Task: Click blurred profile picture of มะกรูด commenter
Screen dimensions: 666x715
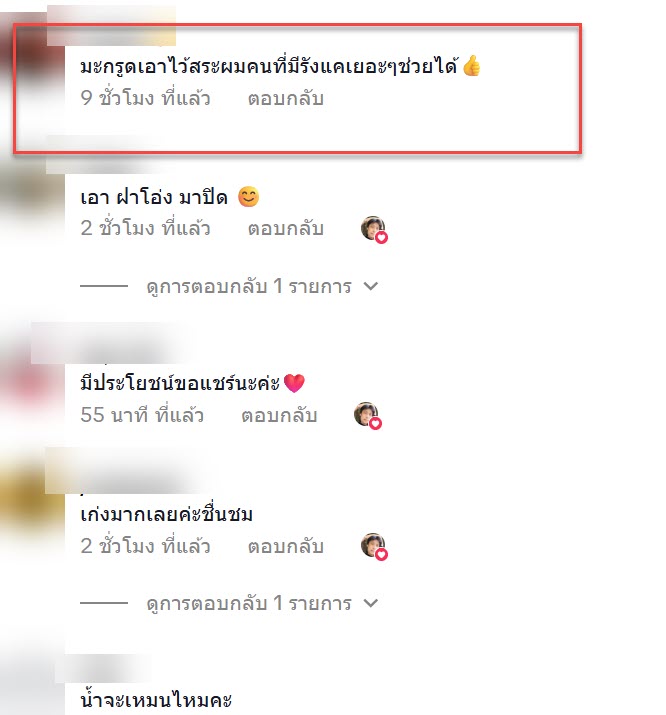Action: [x=32, y=57]
